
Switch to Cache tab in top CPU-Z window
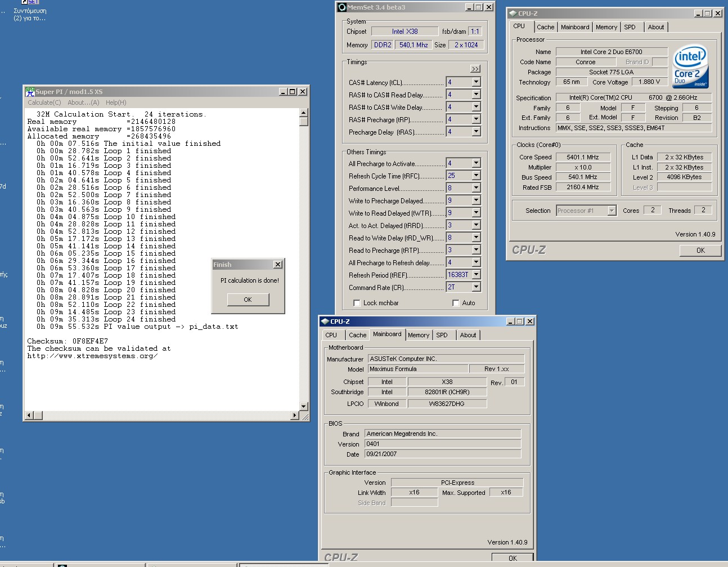click(545, 27)
